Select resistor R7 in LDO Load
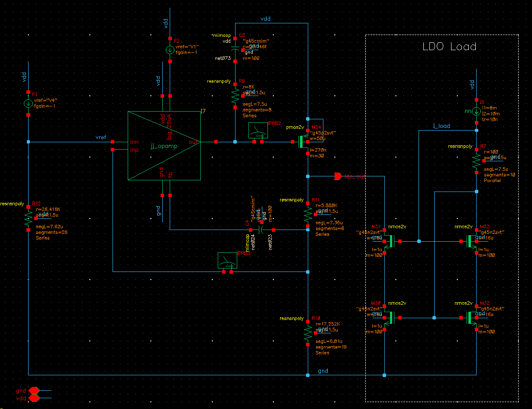 coord(476,161)
